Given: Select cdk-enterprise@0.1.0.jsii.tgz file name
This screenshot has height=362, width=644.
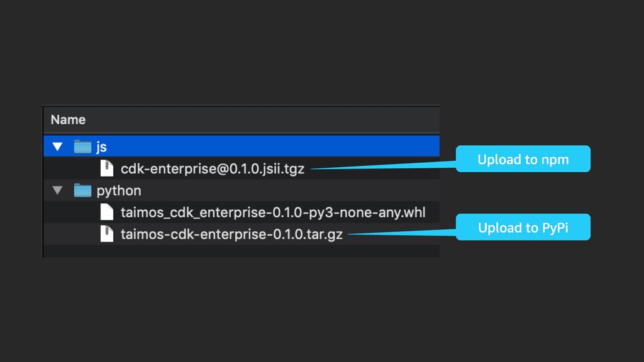Looking at the screenshot, I should point(213,168).
